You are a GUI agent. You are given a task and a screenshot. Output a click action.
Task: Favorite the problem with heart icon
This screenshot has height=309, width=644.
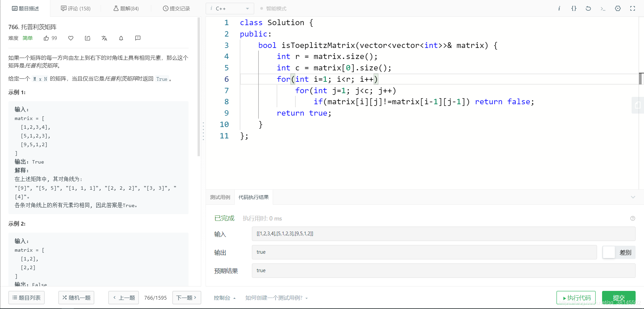[x=71, y=38]
